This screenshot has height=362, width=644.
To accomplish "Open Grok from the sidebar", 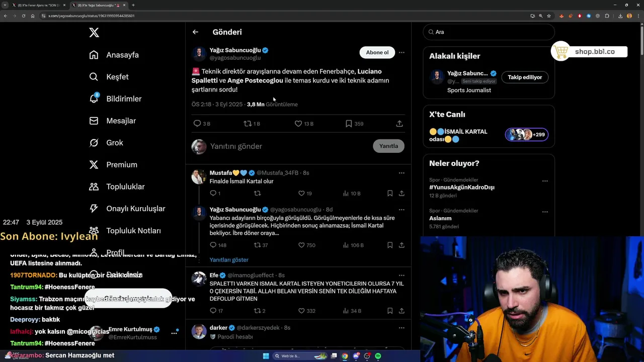I will (106, 143).
